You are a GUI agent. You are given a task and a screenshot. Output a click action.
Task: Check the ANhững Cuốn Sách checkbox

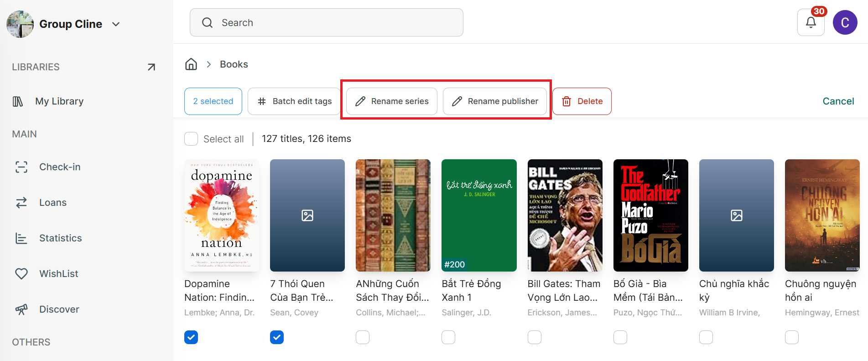(x=363, y=337)
